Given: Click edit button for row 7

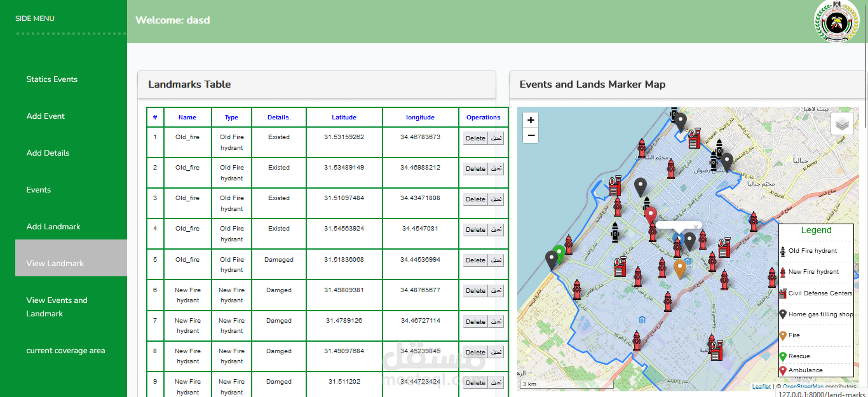Looking at the screenshot, I should (x=496, y=322).
